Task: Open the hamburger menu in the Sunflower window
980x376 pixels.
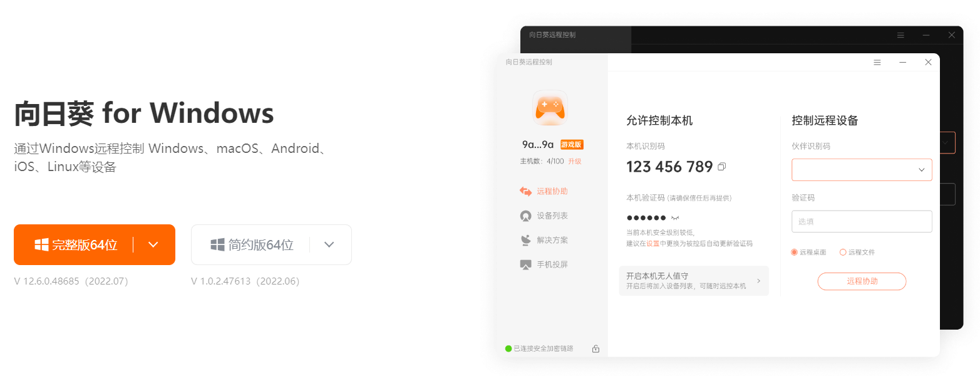Action: pos(877,62)
